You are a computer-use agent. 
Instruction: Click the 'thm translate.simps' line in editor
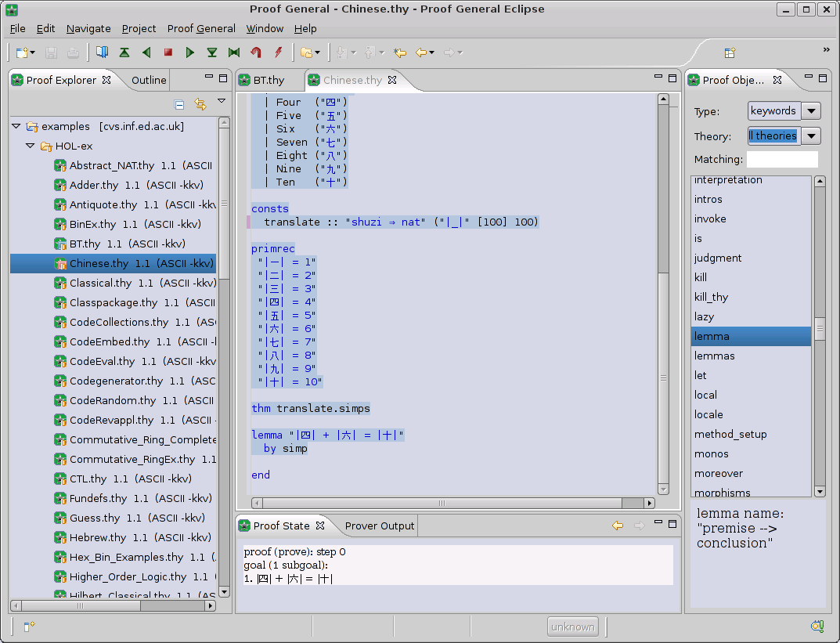[311, 408]
